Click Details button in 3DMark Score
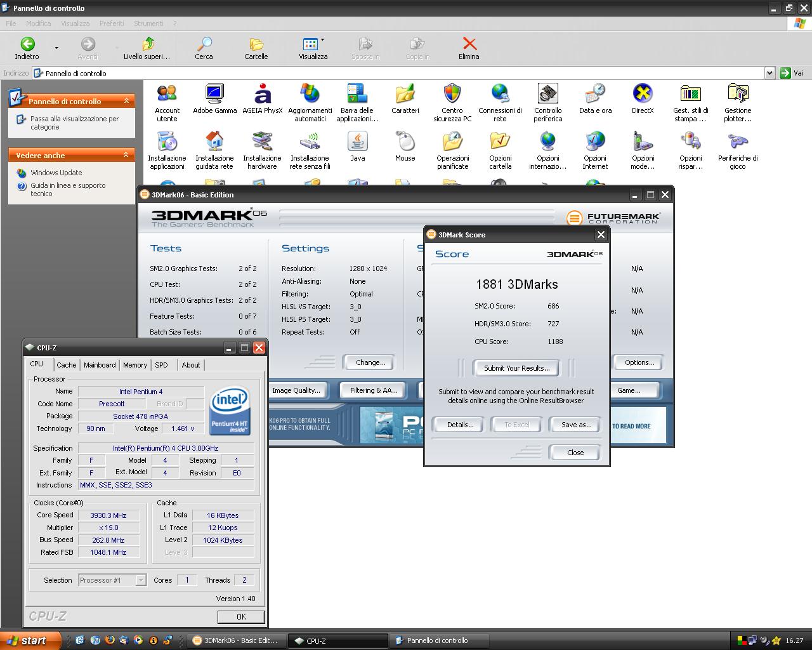The width and height of the screenshot is (812, 650). (460, 425)
